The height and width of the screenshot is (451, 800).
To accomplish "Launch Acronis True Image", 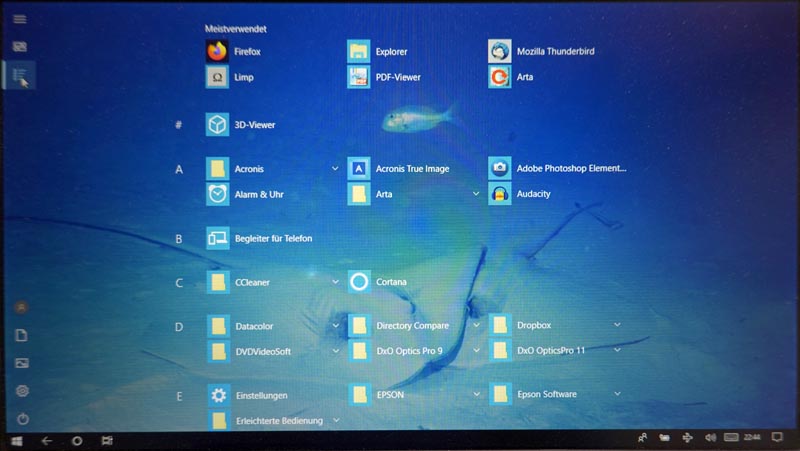I will pos(399,168).
